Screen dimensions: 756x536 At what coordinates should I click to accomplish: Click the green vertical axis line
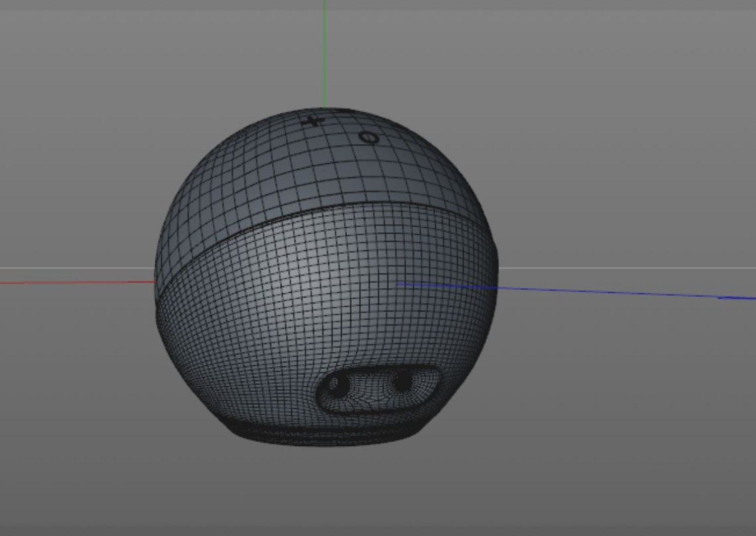(324, 54)
